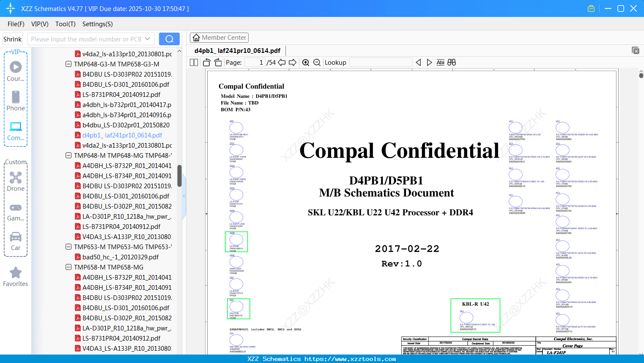644x363 pixels.
Task: Open the xzztools.com link in status bar
Action: point(350,359)
